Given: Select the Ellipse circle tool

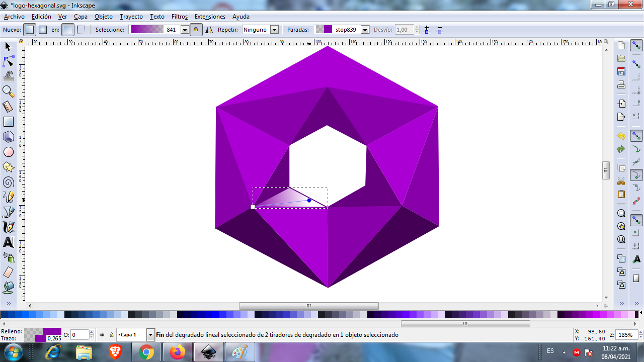Looking at the screenshot, I should (8, 152).
